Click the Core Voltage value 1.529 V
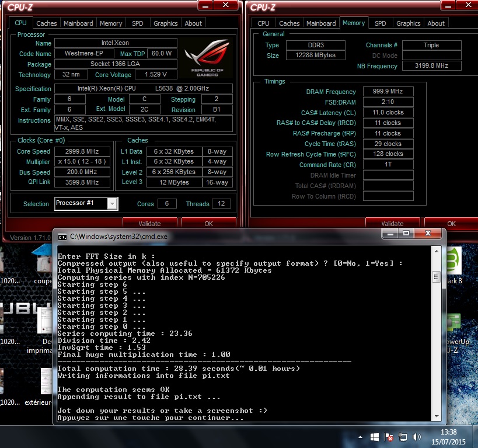Screen dimensions: 478x448 [x=156, y=74]
